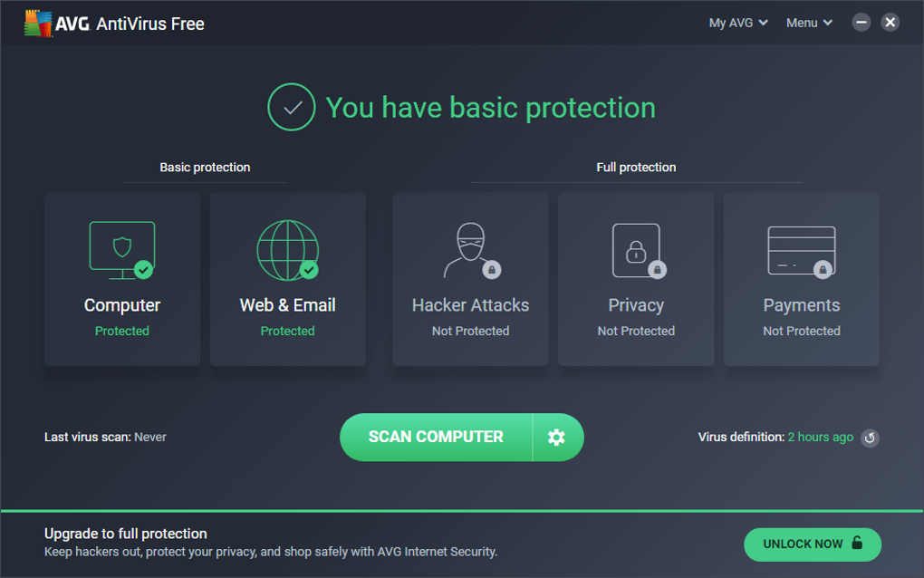Open the Menu dropdown

click(809, 23)
